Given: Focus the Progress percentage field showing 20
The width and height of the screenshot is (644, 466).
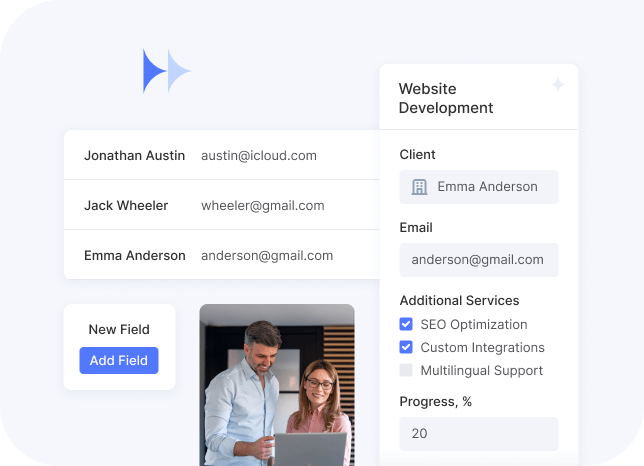Looking at the screenshot, I should tap(479, 433).
